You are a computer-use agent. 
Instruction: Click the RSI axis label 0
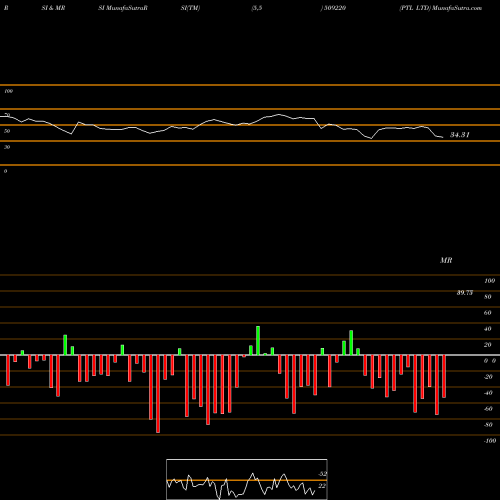5,171
